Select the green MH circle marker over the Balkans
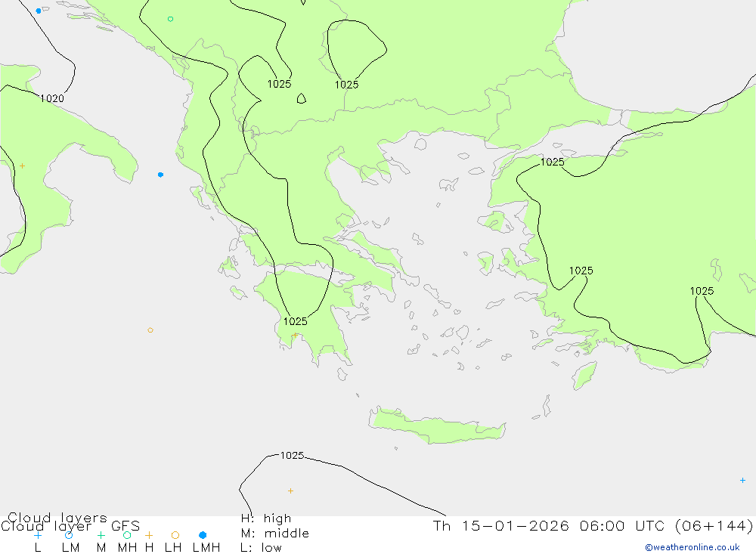Image resolution: width=756 pixels, height=554 pixels. (170, 20)
